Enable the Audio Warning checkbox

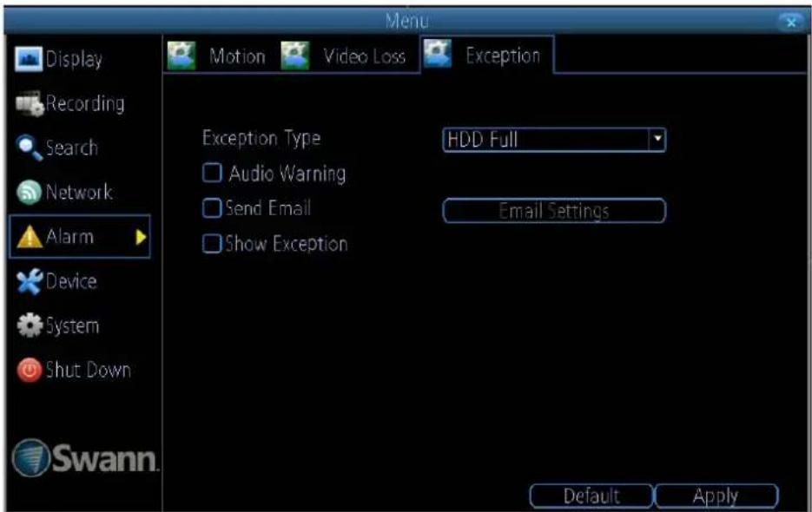pos(212,173)
